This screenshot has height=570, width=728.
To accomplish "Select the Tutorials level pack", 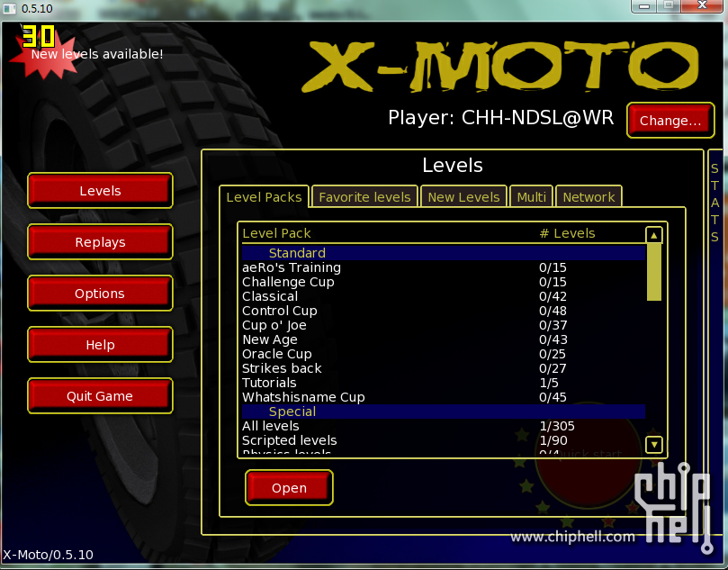I will point(444,383).
